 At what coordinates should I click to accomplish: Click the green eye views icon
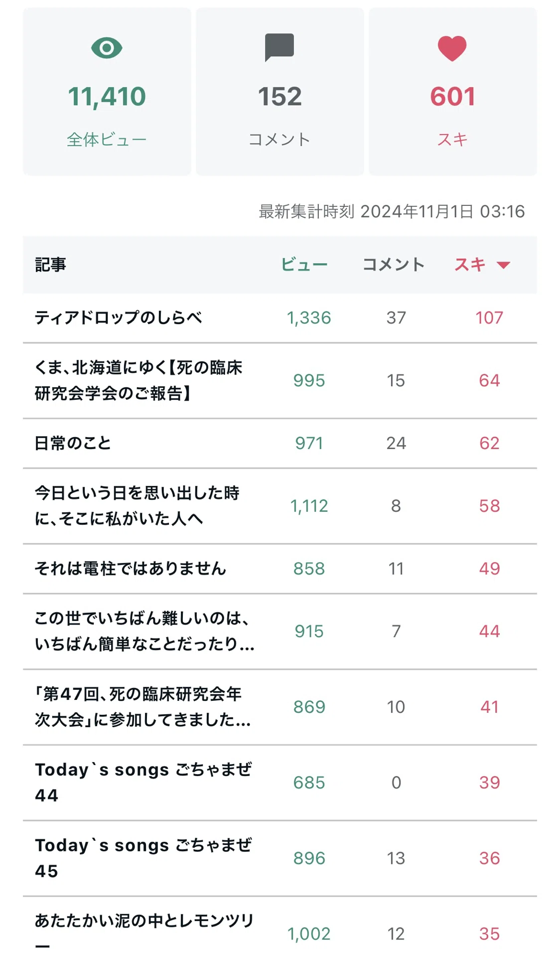107,48
